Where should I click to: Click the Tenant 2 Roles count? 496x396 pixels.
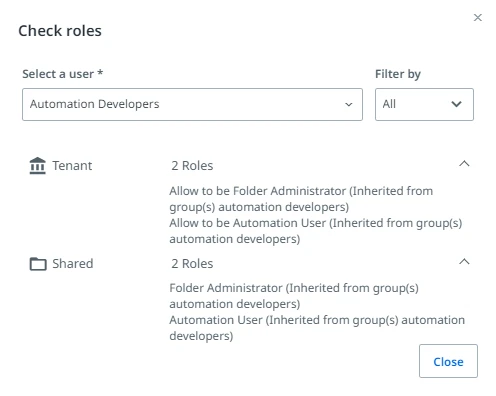click(192, 166)
